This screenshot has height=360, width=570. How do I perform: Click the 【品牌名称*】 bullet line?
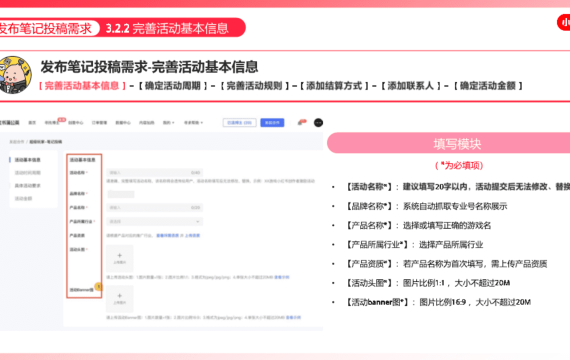pyautogui.click(x=425, y=206)
